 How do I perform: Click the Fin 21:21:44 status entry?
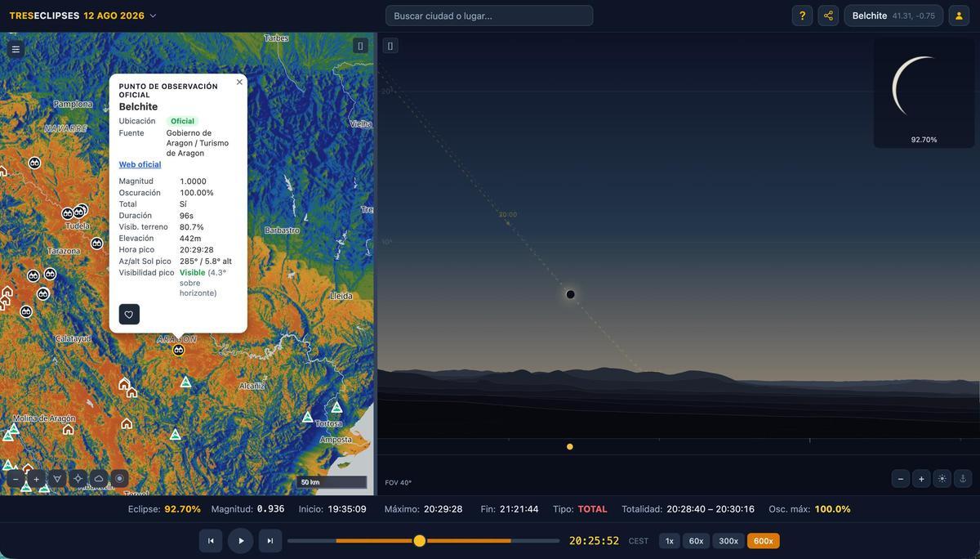510,509
